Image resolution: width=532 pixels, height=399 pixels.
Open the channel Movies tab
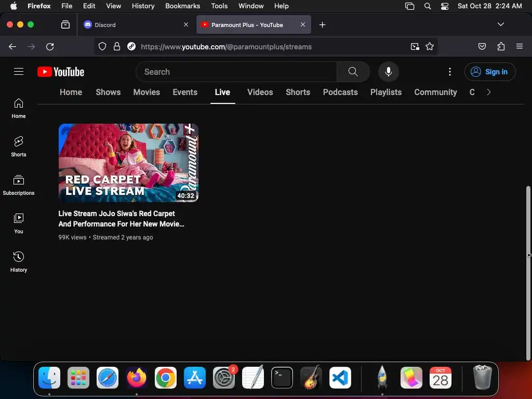[147, 92]
